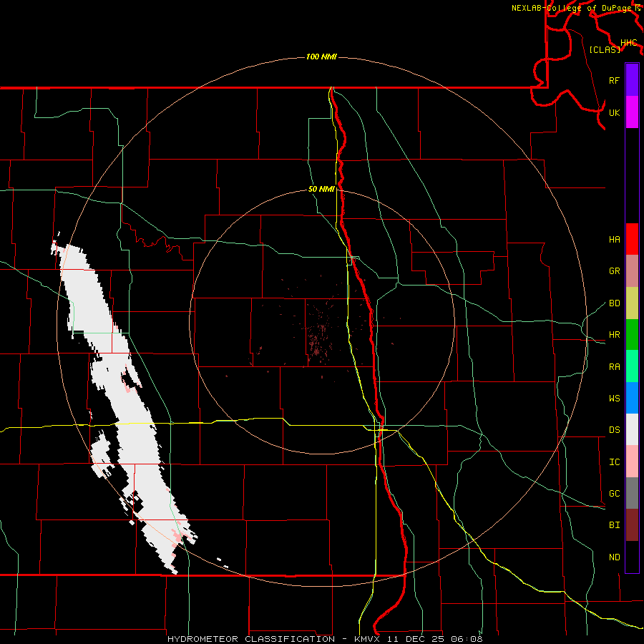Click the IC pink legend swatch
This screenshot has height=644, width=644.
632,462
